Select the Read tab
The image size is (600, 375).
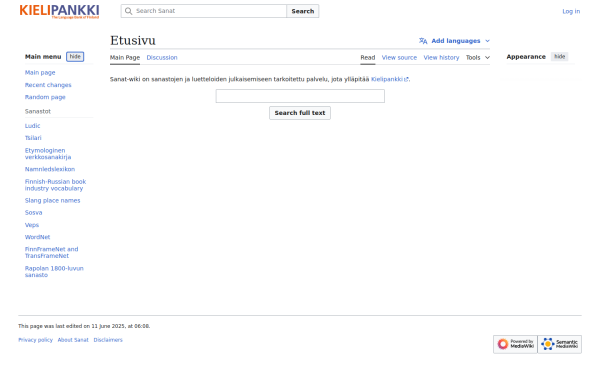pos(368,57)
